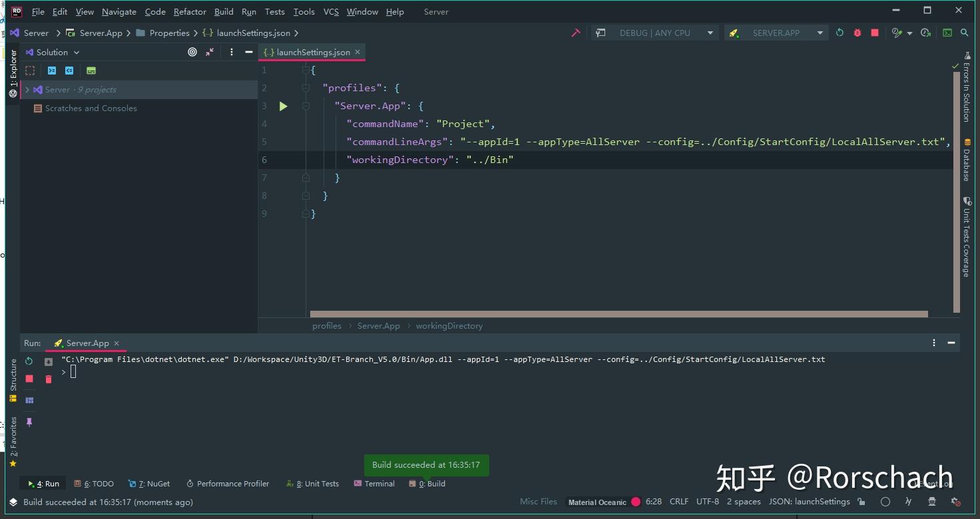Click the red Stop square in top toolbar
This screenshot has width=980, height=519.
[875, 33]
